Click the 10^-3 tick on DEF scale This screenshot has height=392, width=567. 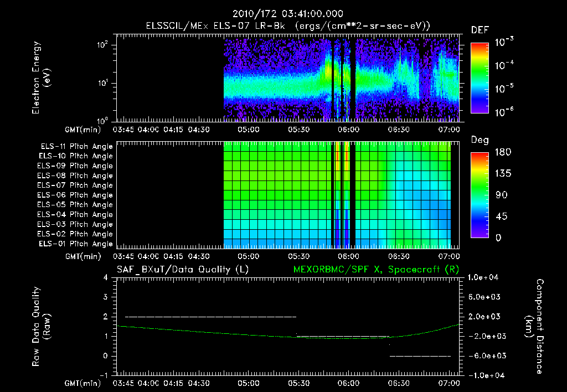coord(504,42)
